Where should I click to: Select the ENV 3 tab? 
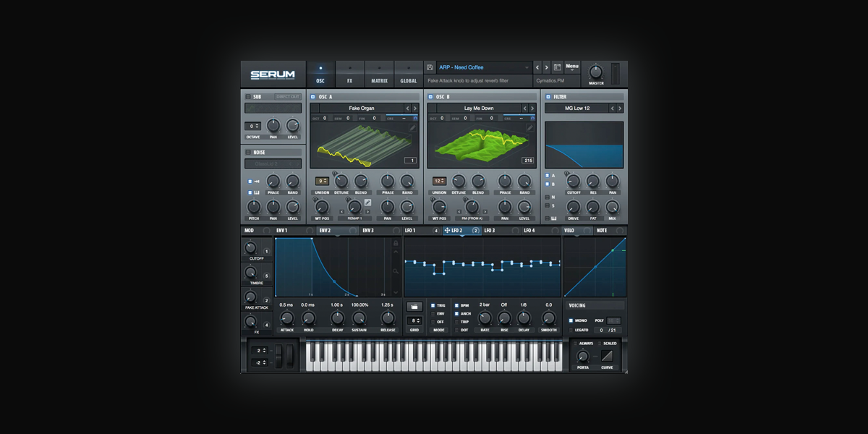pos(380,231)
